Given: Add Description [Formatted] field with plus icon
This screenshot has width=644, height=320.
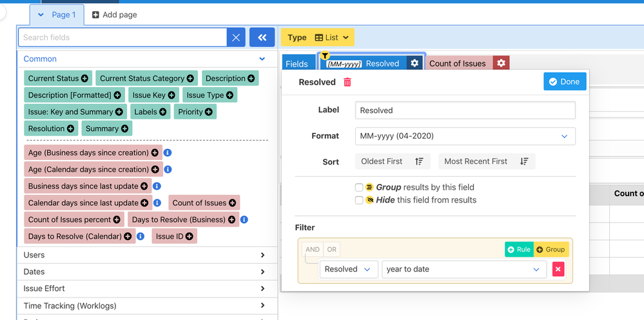Looking at the screenshot, I should [x=117, y=95].
